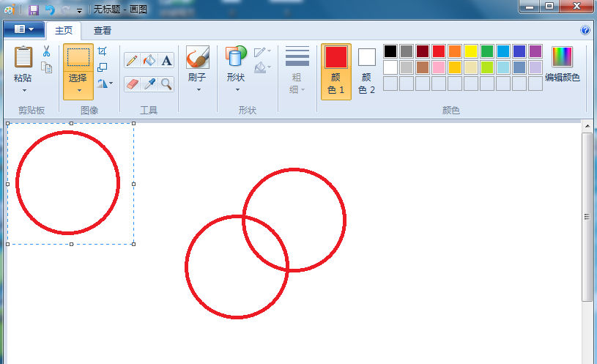Click the Copy icon

tap(46, 67)
